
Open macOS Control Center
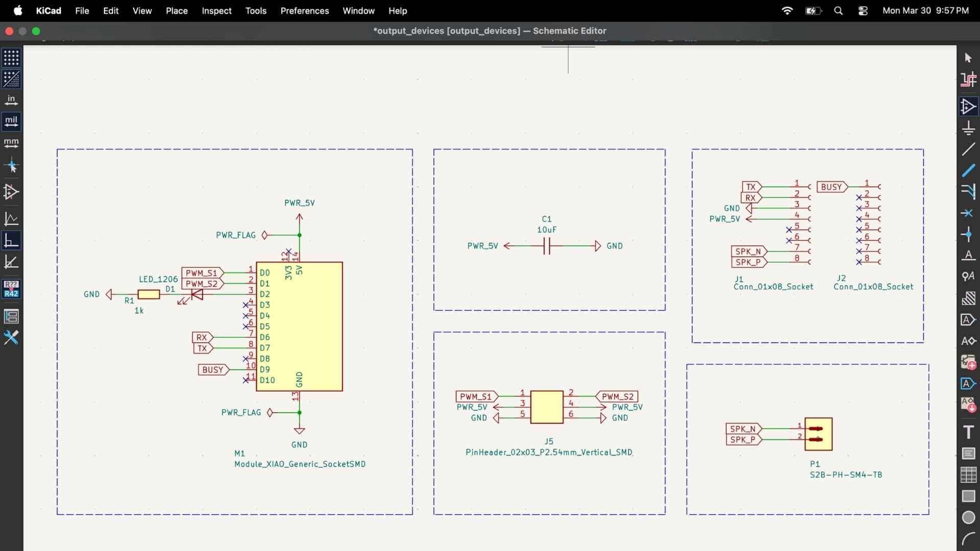(x=863, y=11)
